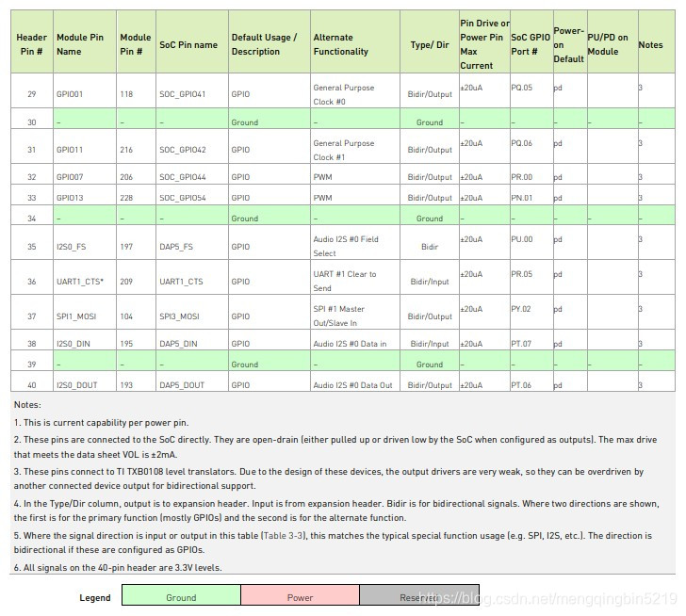Click the Table 3-3 link in note 5
The width and height of the screenshot is (686, 616).
pyautogui.click(x=283, y=536)
